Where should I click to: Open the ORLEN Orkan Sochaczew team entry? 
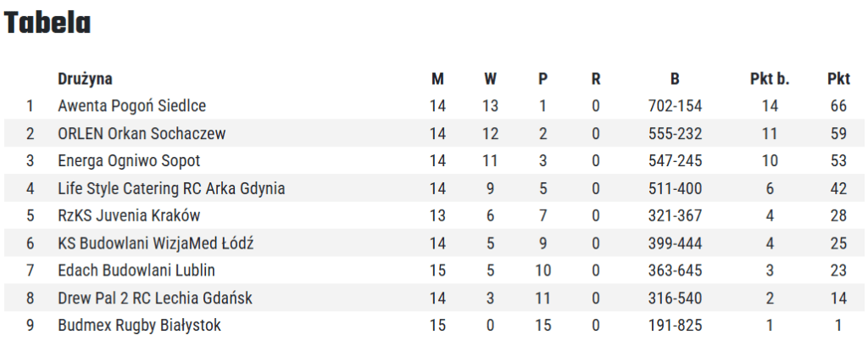pyautogui.click(x=142, y=133)
